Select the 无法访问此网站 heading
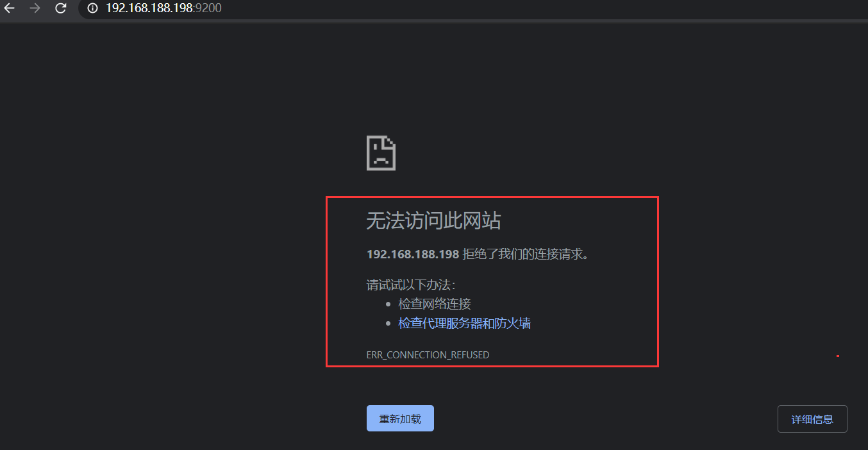The image size is (868, 450). tap(433, 221)
